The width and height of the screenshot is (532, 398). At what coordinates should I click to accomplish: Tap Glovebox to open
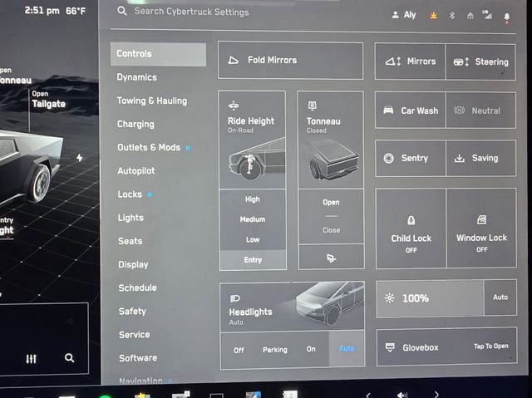447,346
